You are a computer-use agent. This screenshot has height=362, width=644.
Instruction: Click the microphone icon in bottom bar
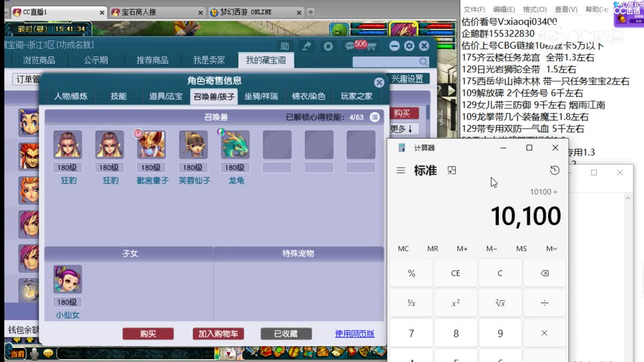coord(34,353)
